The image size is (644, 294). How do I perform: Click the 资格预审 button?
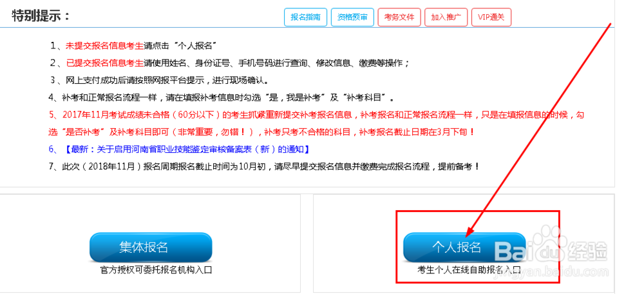coord(352,17)
